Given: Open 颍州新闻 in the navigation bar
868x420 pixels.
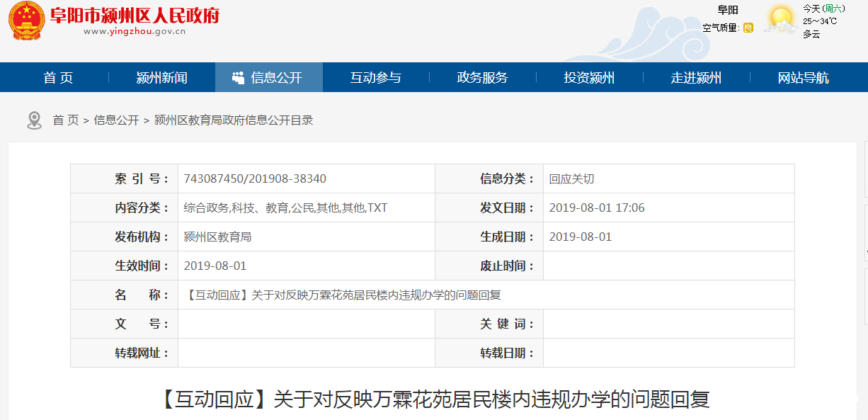Looking at the screenshot, I should (161, 78).
